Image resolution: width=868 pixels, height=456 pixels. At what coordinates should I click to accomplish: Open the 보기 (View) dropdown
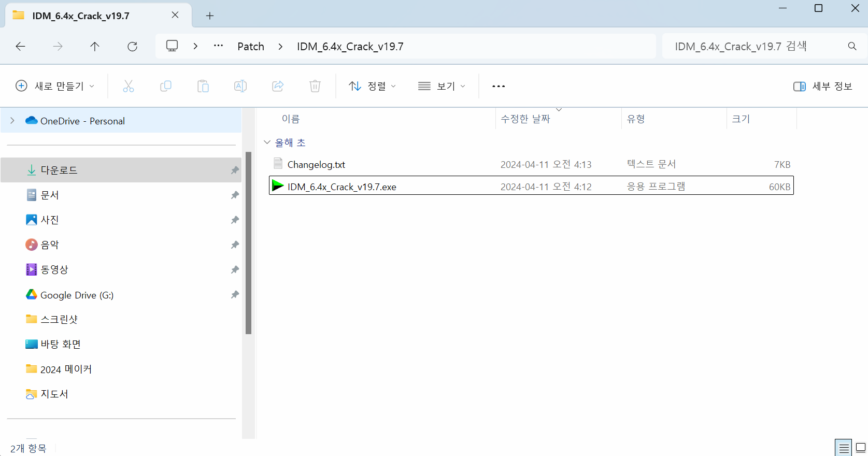(x=442, y=86)
